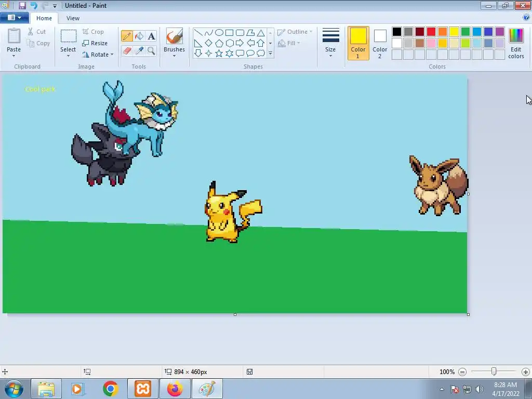Open the Paint application menu button
Viewport: 532px width, 399px height.
[x=14, y=18]
